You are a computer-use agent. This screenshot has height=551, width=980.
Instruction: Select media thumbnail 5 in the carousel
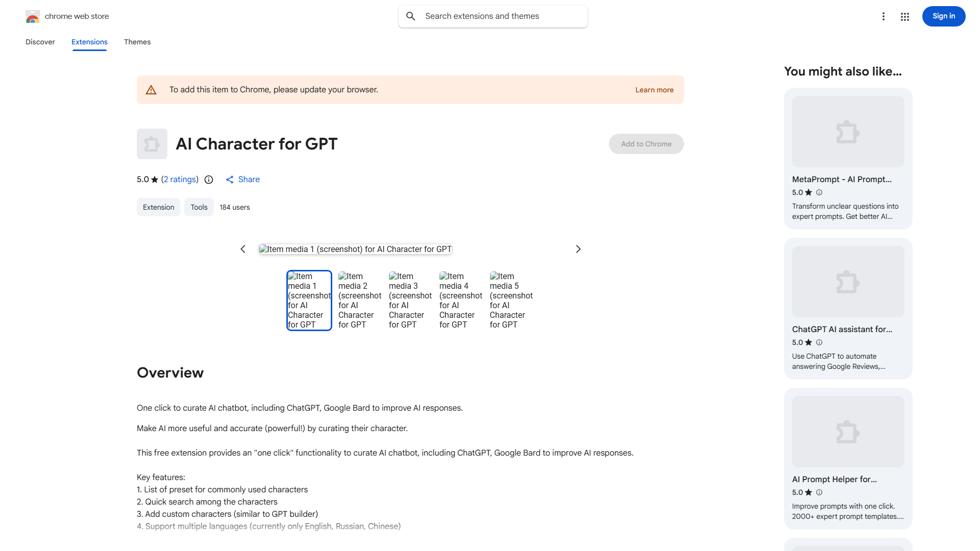pos(511,300)
